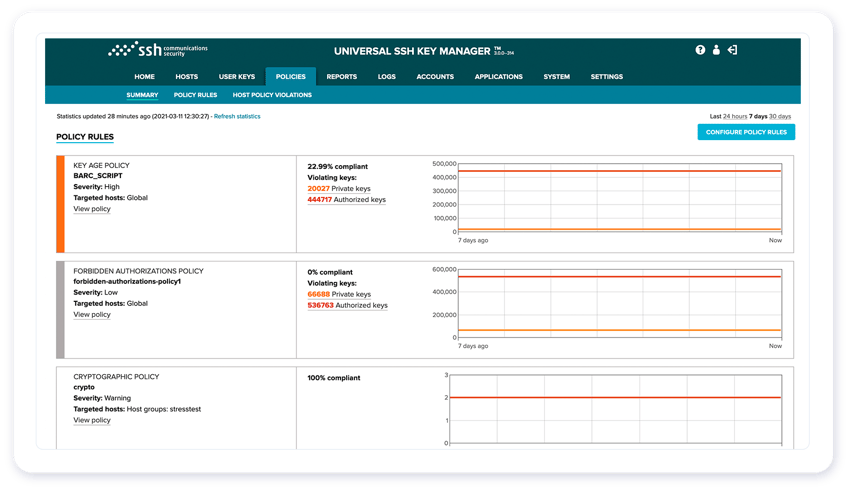Go to the User Keys tab

[x=237, y=77]
